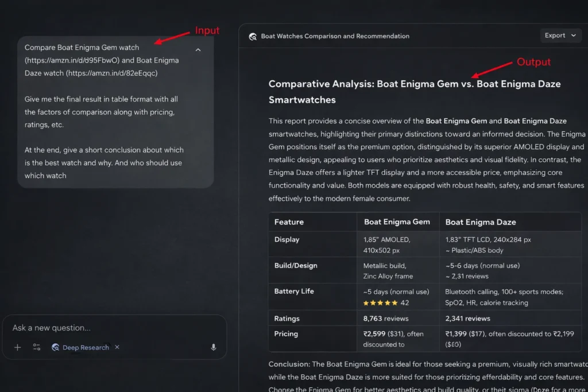Select the Boat Enigma Daze column header
Viewport: 588px width, 392px height.
coord(481,222)
